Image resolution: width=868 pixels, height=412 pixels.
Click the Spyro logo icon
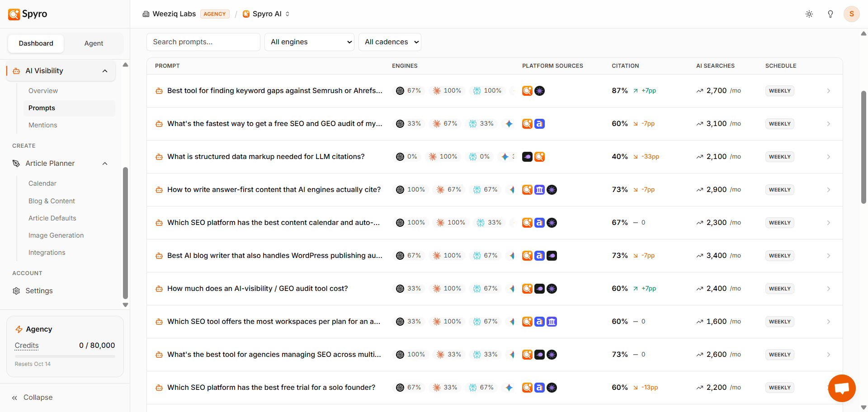14,14
